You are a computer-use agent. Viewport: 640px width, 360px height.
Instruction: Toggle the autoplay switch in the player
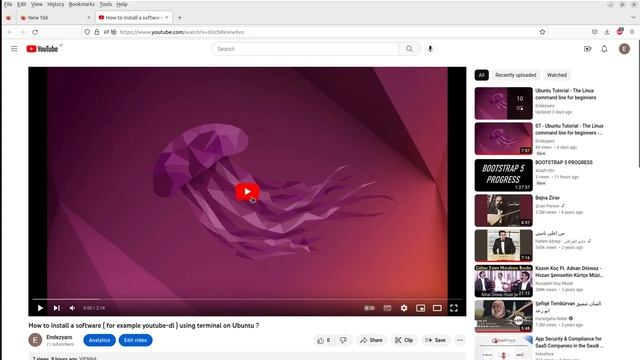369,308
